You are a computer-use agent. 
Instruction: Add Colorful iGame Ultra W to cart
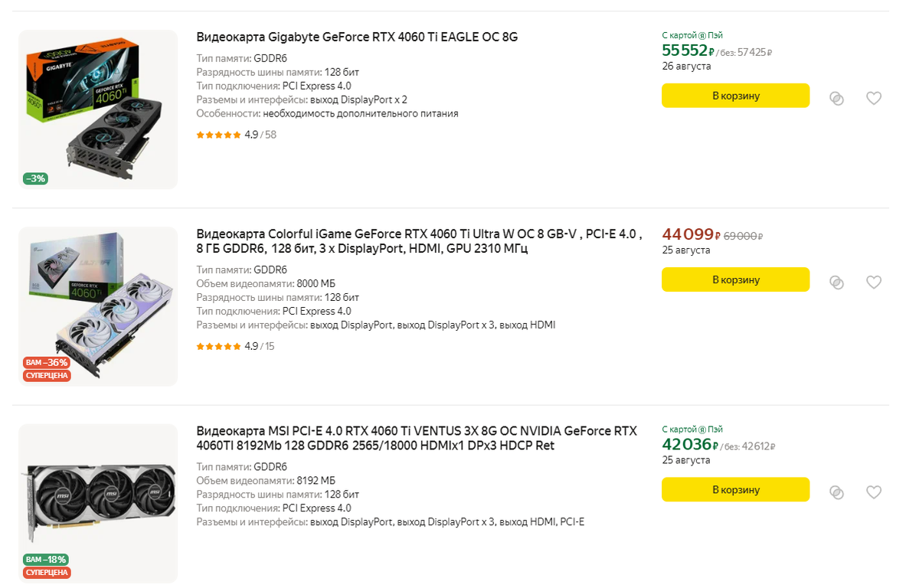pyautogui.click(x=735, y=279)
